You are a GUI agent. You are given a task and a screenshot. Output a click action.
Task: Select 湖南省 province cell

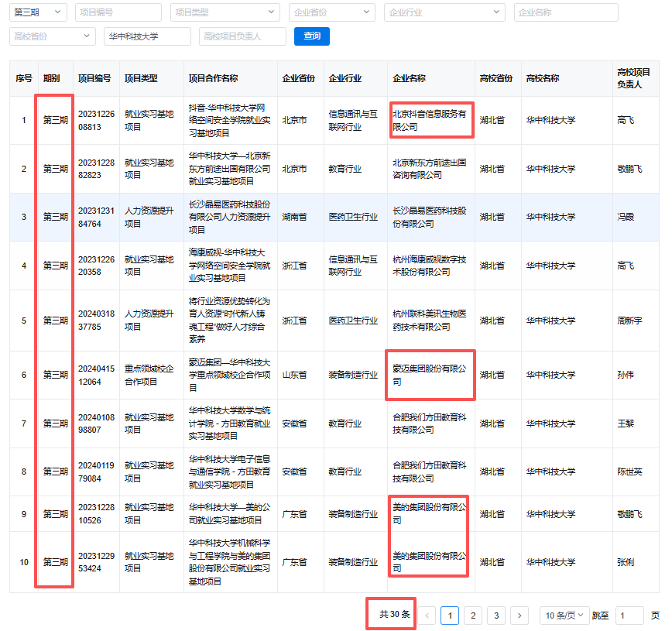pos(300,218)
